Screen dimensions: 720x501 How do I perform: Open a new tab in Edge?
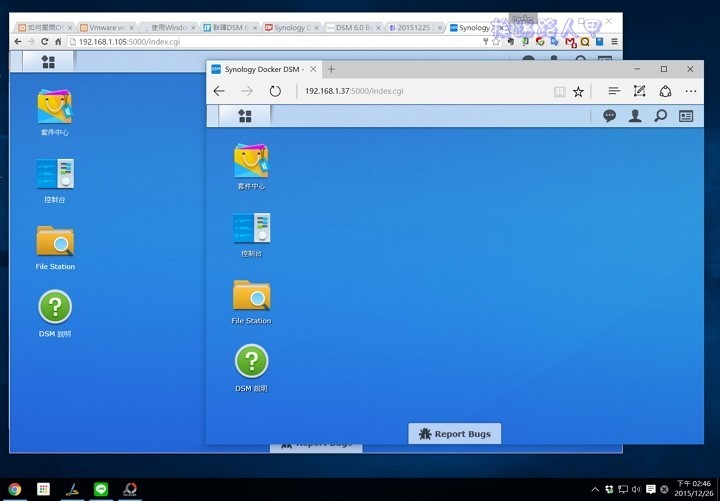point(331,69)
